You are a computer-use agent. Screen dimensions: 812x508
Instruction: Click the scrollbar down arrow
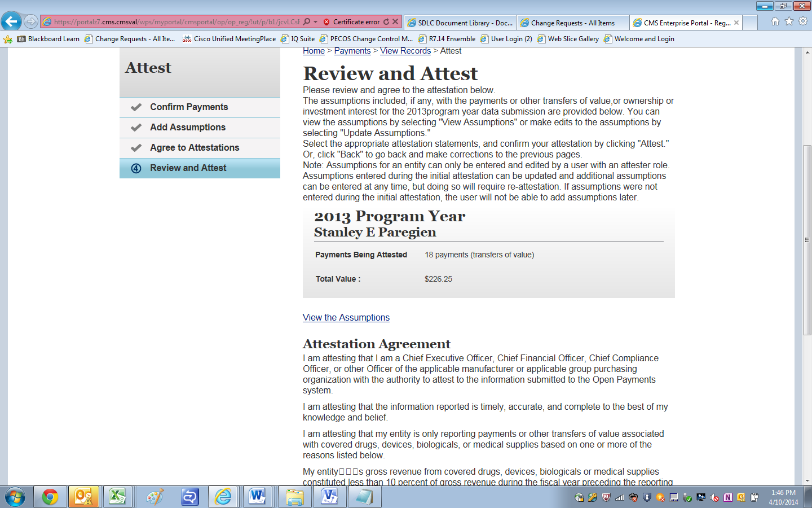click(x=807, y=480)
